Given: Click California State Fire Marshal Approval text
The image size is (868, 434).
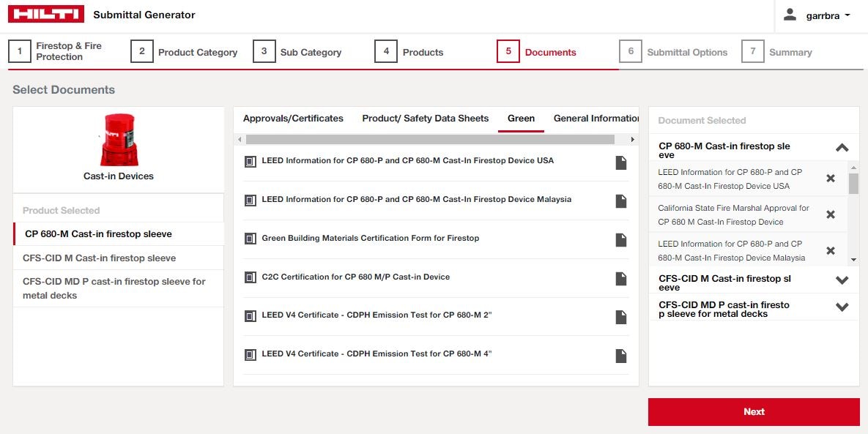Looking at the screenshot, I should tap(733, 215).
